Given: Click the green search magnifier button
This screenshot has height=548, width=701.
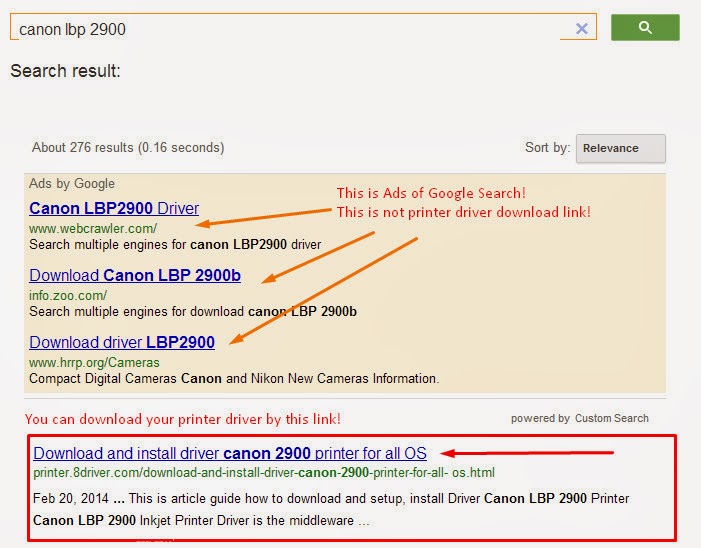Looking at the screenshot, I should click(x=645, y=28).
